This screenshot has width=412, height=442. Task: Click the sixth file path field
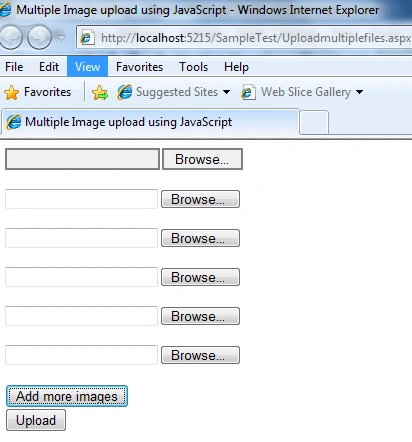pyautogui.click(x=81, y=355)
